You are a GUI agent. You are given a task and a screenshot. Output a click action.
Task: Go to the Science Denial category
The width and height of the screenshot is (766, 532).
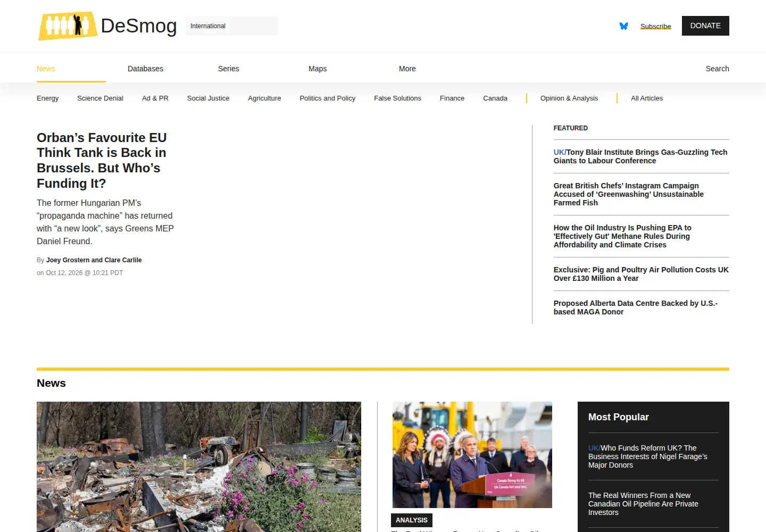click(x=100, y=98)
